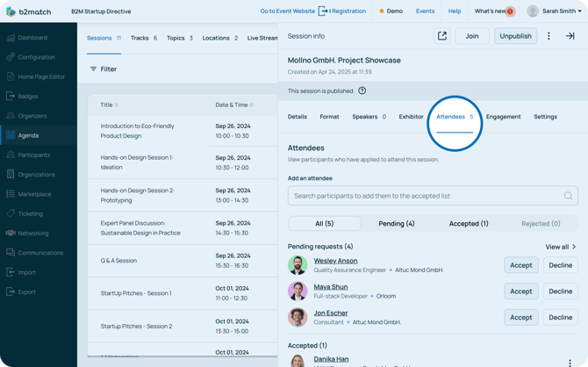Click the Filter icon above sessions table
588x367 pixels.
tap(93, 69)
